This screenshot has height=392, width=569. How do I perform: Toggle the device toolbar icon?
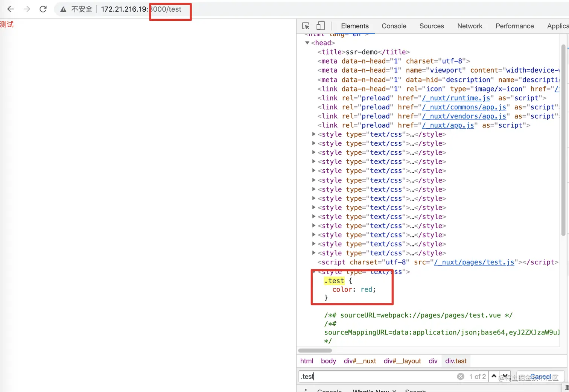click(x=320, y=26)
